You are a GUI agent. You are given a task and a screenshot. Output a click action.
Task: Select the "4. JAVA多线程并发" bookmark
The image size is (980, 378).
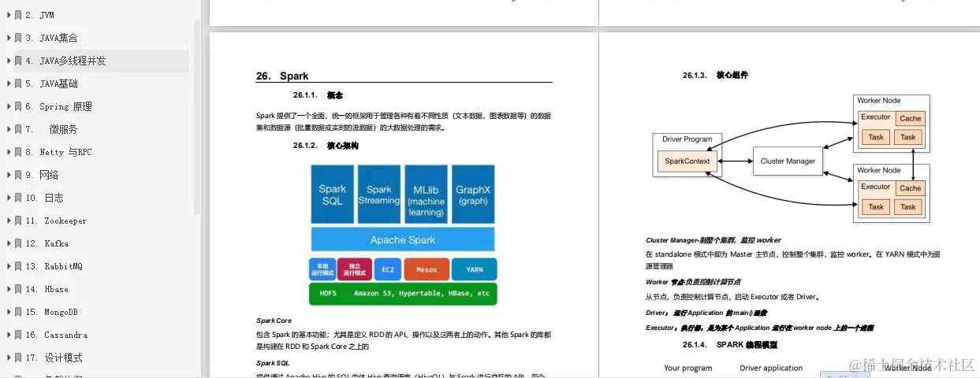tap(65, 61)
